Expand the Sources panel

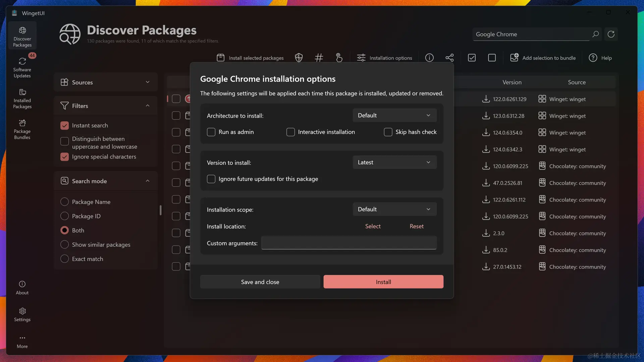tap(106, 82)
